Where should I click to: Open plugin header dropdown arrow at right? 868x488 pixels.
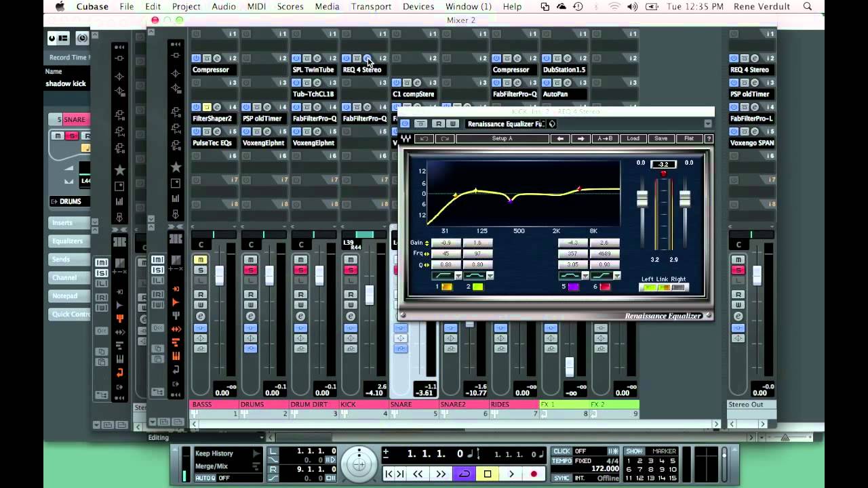click(x=708, y=124)
